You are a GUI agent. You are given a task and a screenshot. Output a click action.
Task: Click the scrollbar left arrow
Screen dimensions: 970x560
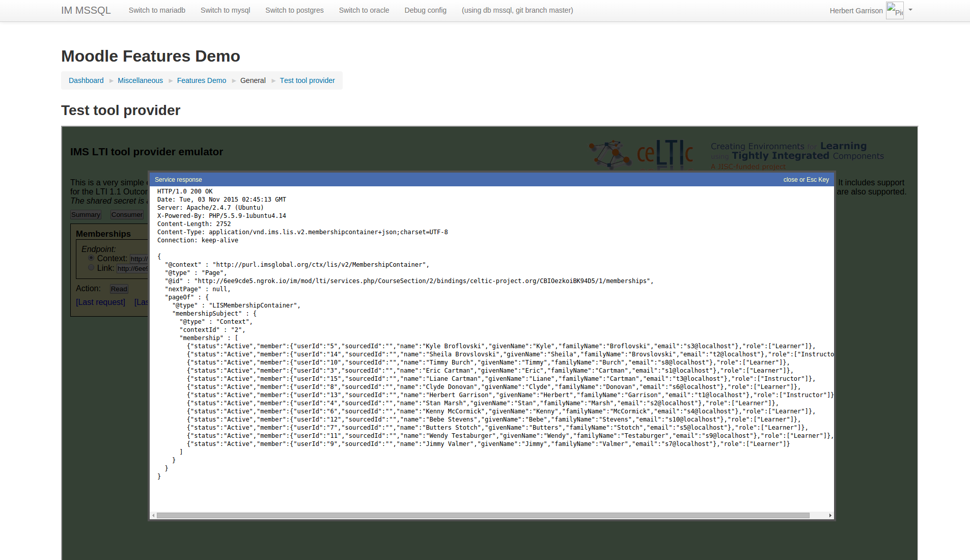[153, 516]
